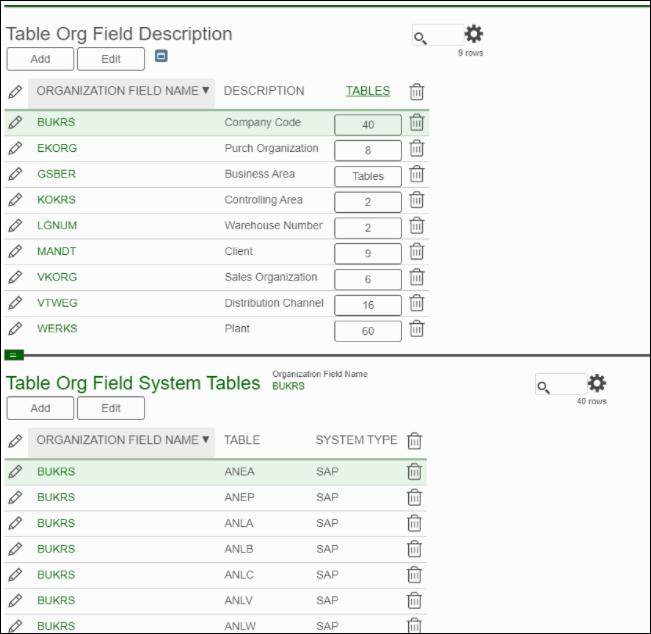Click pencil edit icon for ANLB row
The image size is (651, 634).
pos(15,549)
